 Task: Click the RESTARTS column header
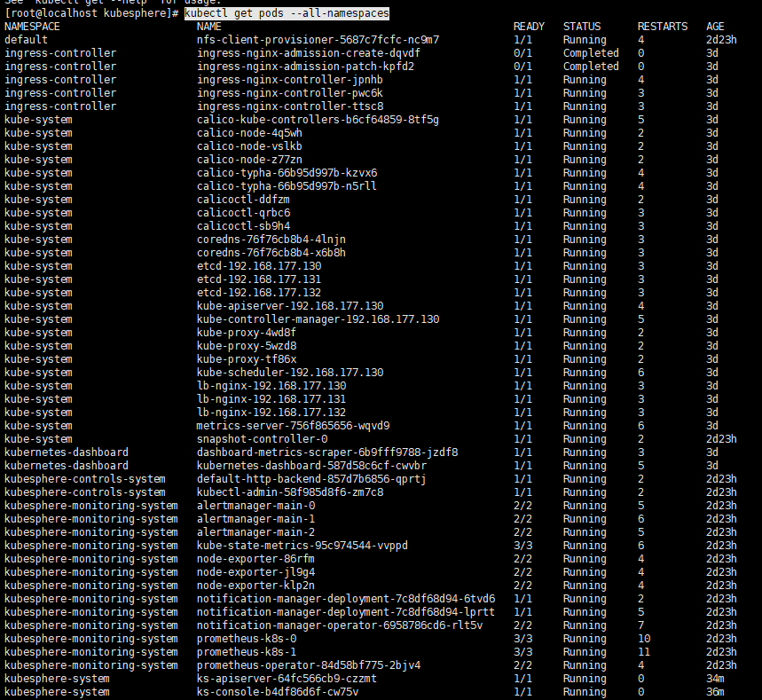tap(663, 27)
